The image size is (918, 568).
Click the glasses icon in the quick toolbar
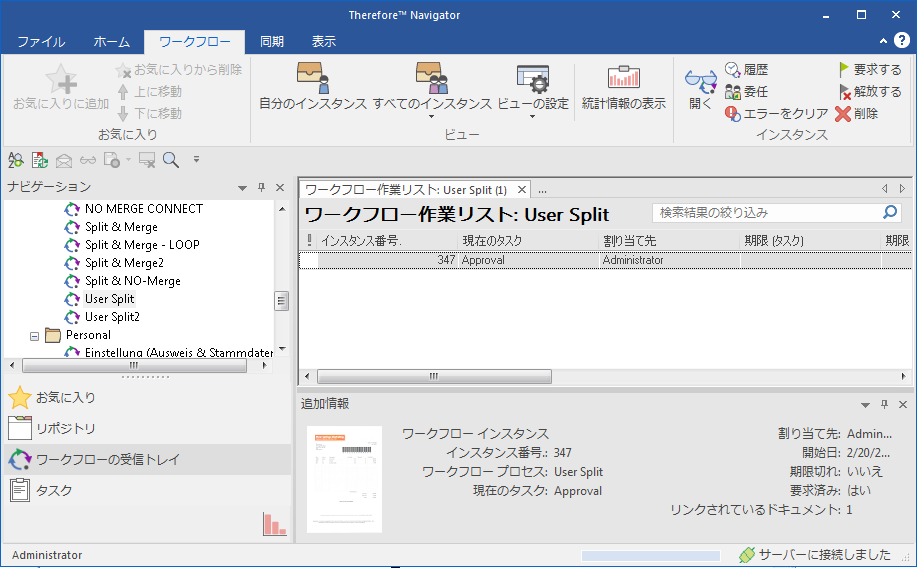point(88,160)
